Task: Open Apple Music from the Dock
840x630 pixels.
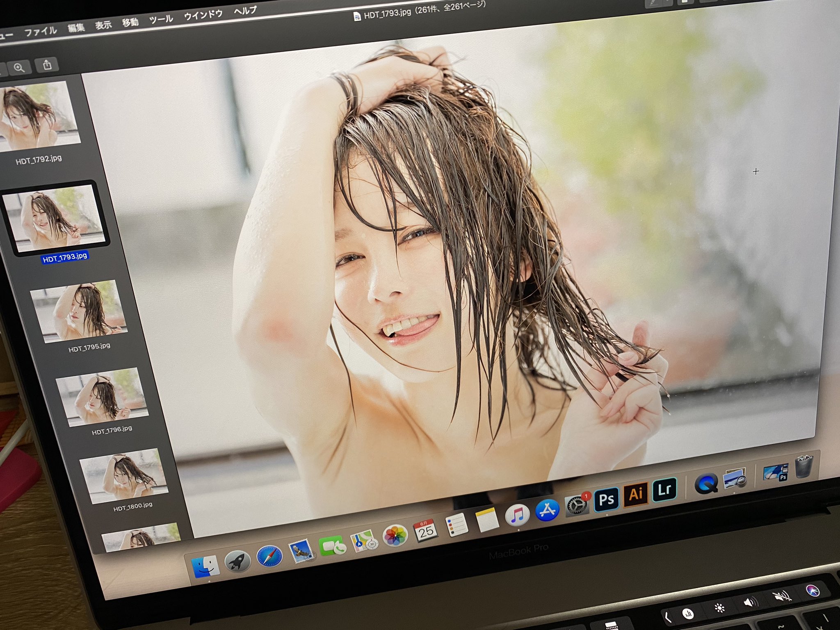Action: click(518, 515)
